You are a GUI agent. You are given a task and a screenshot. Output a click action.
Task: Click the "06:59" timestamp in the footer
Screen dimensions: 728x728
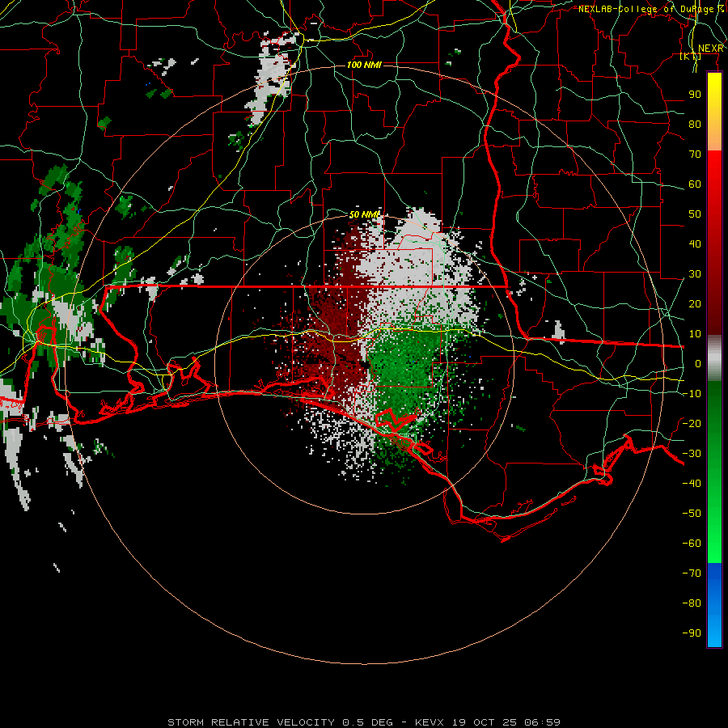542,722
